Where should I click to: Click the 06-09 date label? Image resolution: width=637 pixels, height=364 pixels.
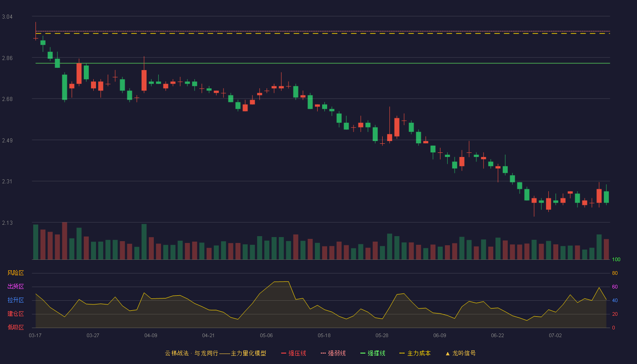tap(440, 335)
